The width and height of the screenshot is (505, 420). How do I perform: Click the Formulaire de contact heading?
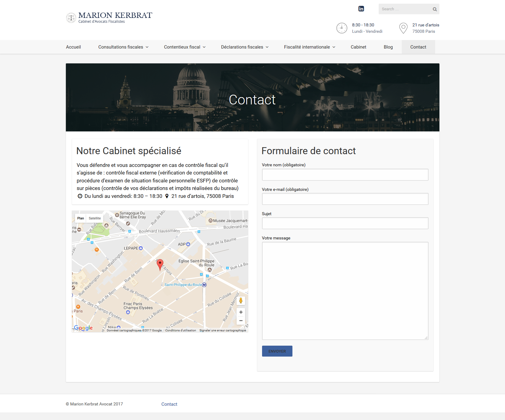point(309,151)
